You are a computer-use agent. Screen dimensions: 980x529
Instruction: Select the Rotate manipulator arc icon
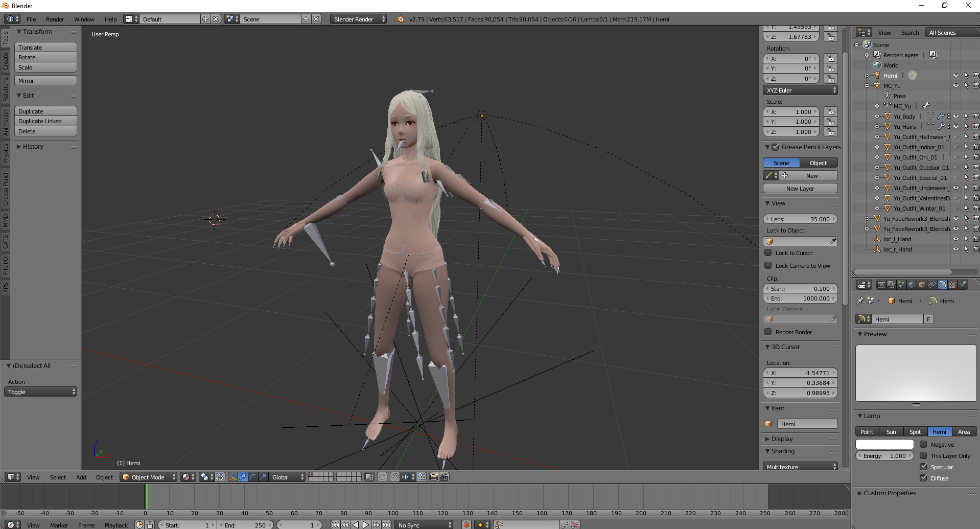[253, 477]
